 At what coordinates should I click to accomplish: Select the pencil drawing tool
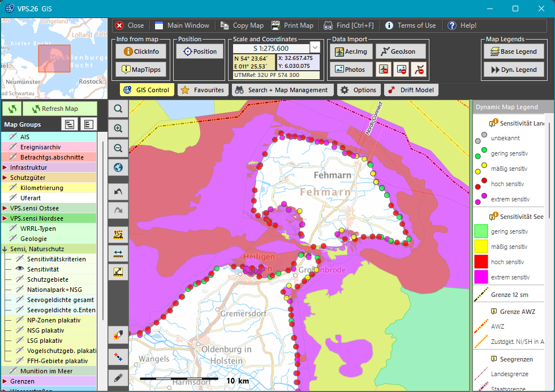(x=118, y=377)
